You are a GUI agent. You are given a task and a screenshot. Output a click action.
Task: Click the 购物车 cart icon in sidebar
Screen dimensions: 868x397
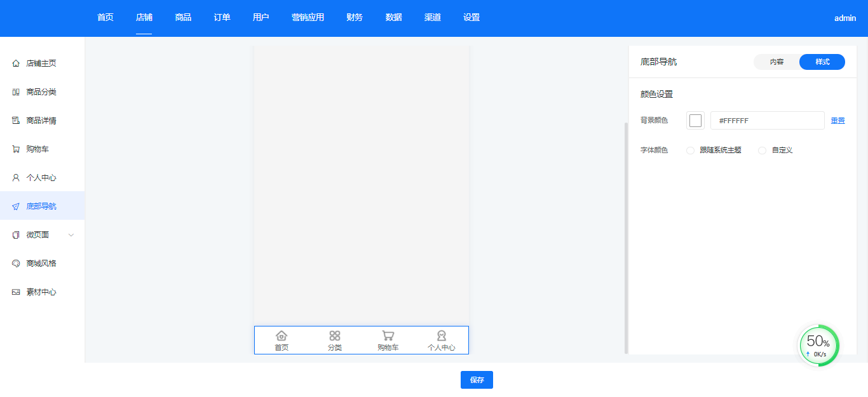pos(16,149)
